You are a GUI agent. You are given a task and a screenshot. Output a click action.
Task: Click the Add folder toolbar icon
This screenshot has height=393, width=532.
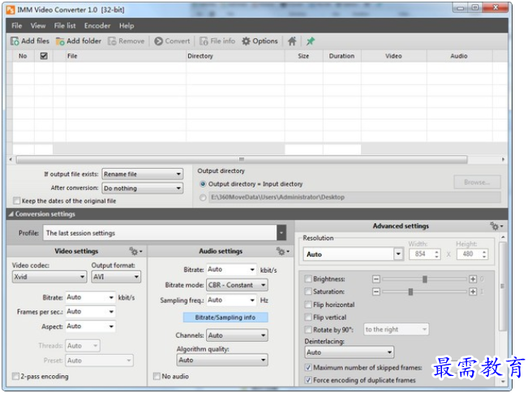[60, 41]
